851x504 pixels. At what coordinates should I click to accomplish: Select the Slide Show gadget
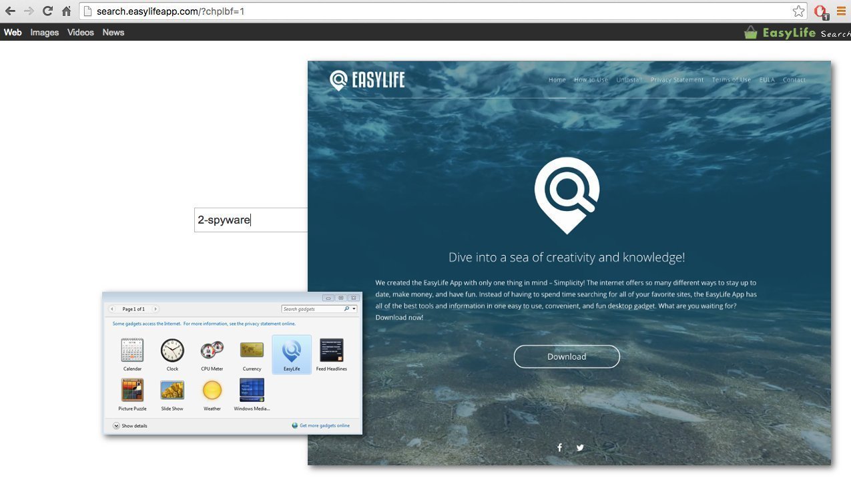click(172, 395)
